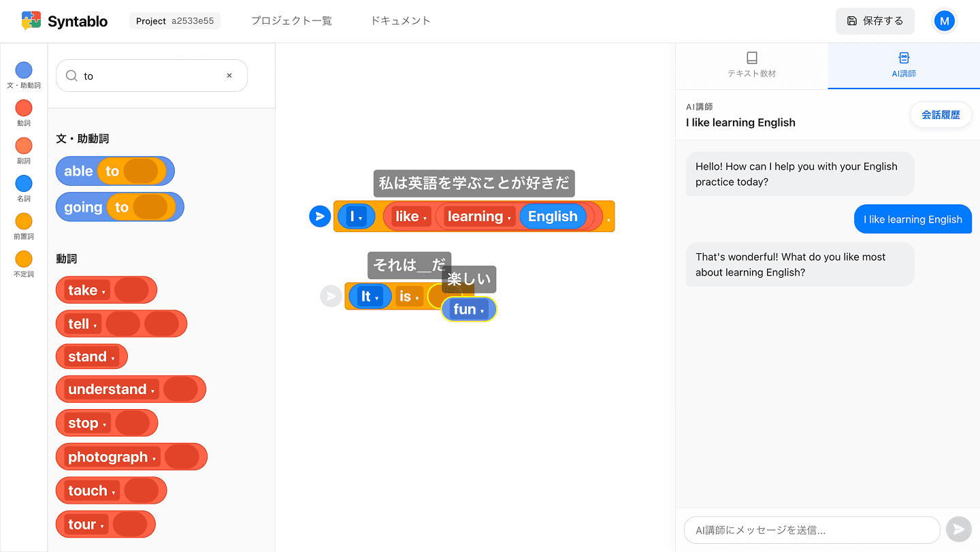Viewport: 980px width, 552px height.
Task: Expand the dropdown on the 'understand' block
Action: click(152, 389)
